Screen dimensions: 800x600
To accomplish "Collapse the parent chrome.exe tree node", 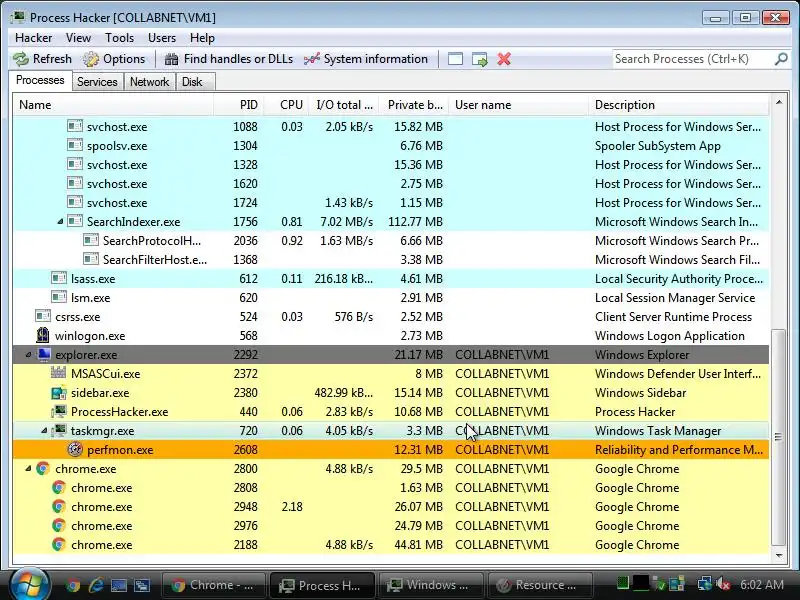I will tap(28, 469).
